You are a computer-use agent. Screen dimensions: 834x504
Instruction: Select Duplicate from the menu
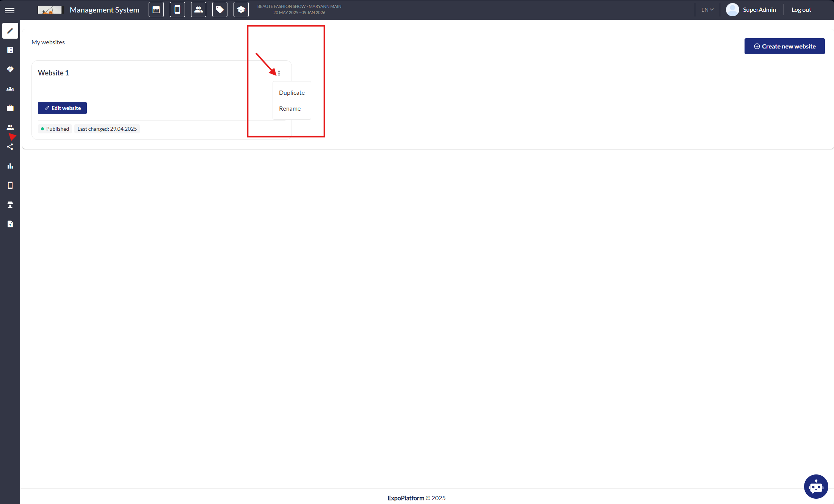tap(292, 93)
